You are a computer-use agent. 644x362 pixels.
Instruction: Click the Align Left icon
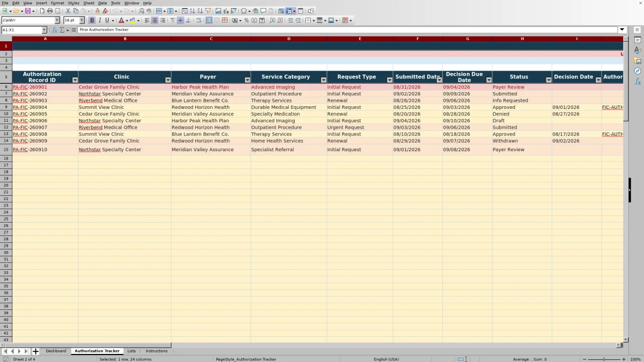(x=147, y=20)
